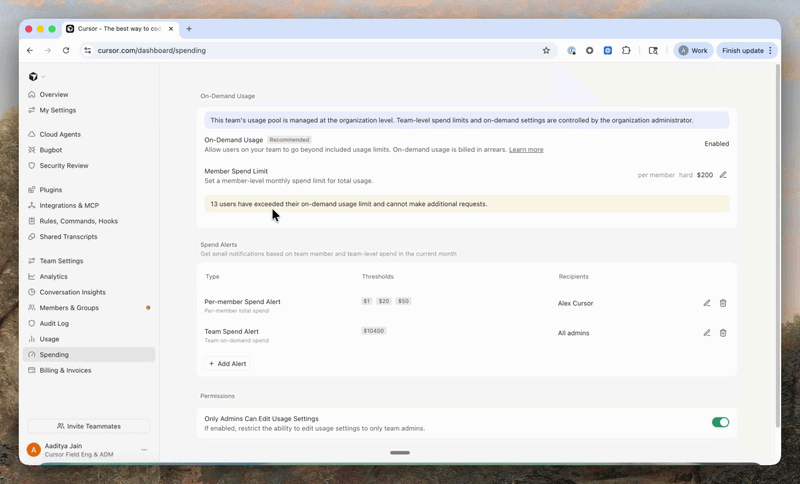The width and height of the screenshot is (800, 484).
Task: Bookmark this page with the star icon
Action: tap(546, 50)
